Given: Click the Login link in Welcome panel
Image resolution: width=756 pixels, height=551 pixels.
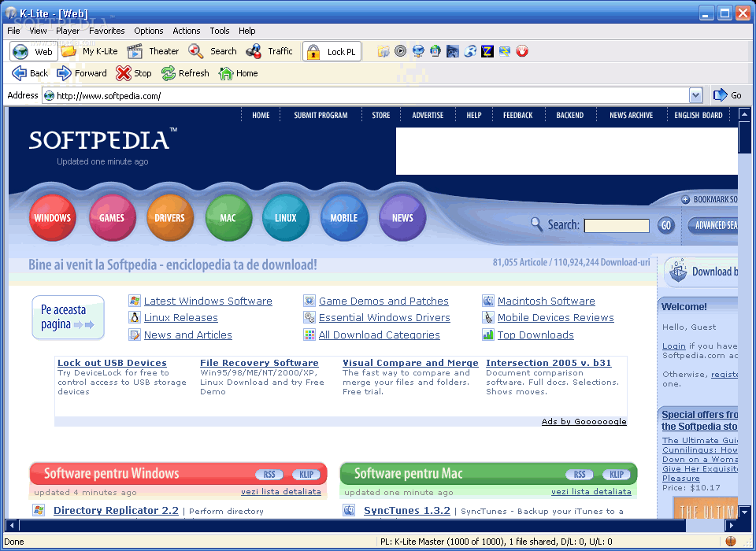Looking at the screenshot, I should click(674, 346).
